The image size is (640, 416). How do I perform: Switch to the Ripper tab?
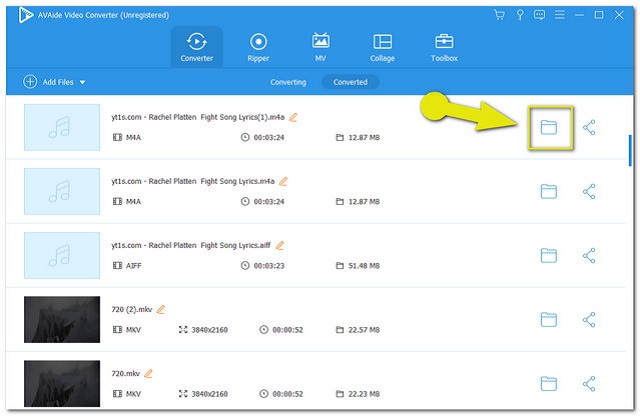258,47
